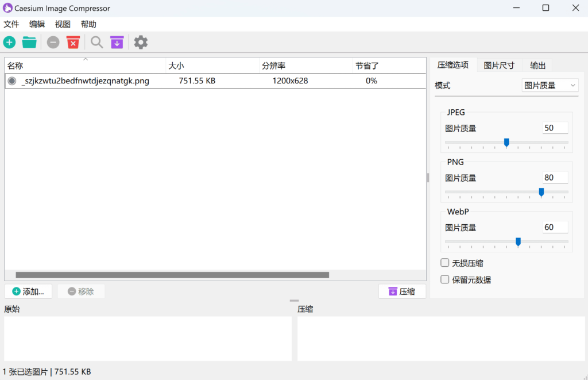
Task: Switch to the 图片尺寸 tab
Action: 499,66
